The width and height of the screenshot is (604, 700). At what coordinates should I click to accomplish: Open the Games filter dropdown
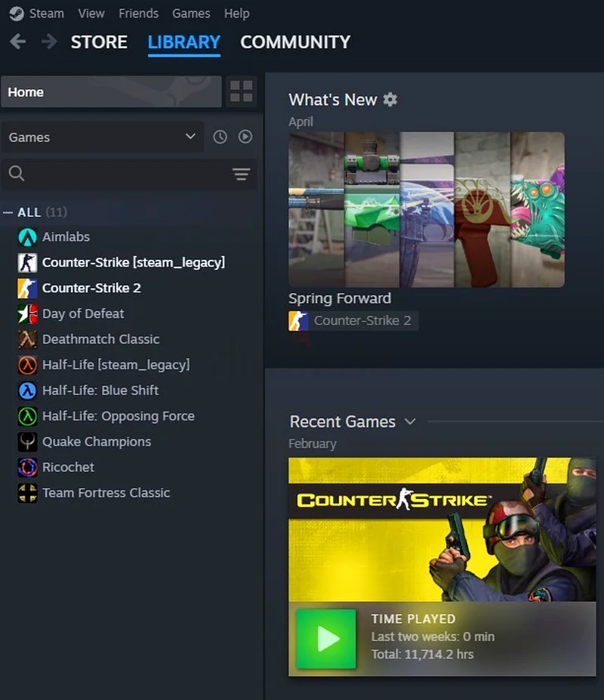[102, 137]
